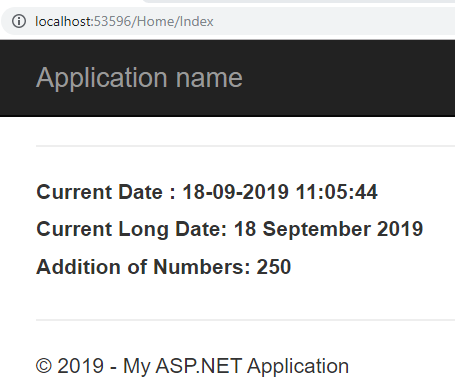Click the result value 250
The image size is (455, 389).
click(274, 267)
